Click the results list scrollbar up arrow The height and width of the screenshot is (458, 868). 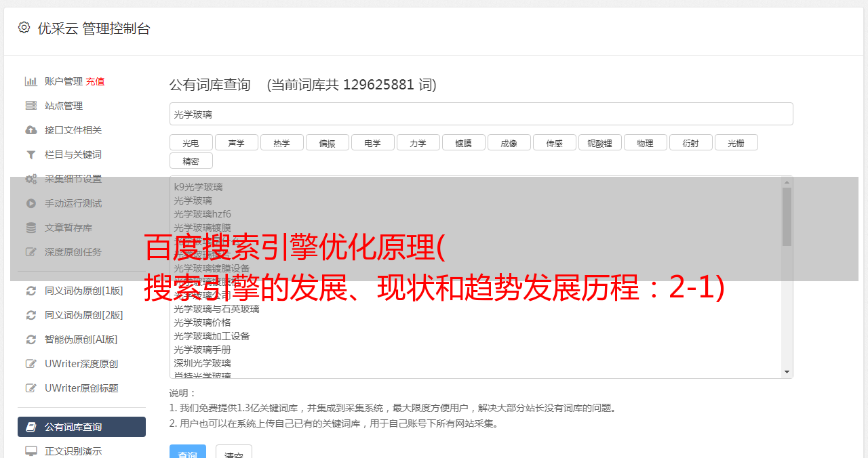coord(787,182)
